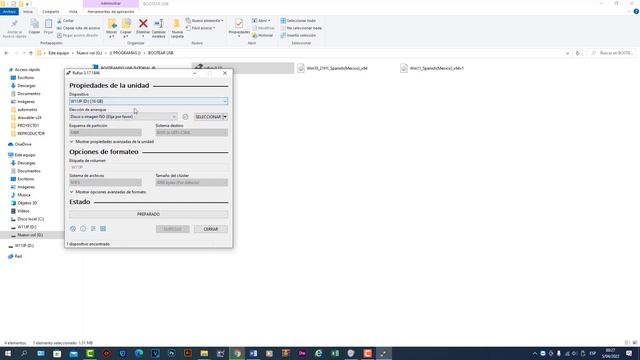This screenshot has height=360, width=640.
Task: Click the checksum checkmark icon beside boot selection
Action: point(185,117)
